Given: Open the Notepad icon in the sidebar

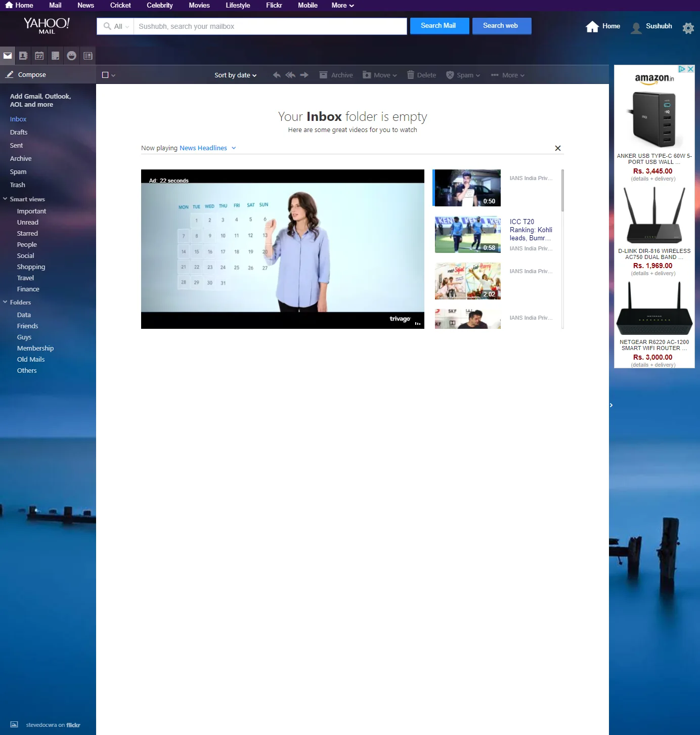Looking at the screenshot, I should click(56, 56).
